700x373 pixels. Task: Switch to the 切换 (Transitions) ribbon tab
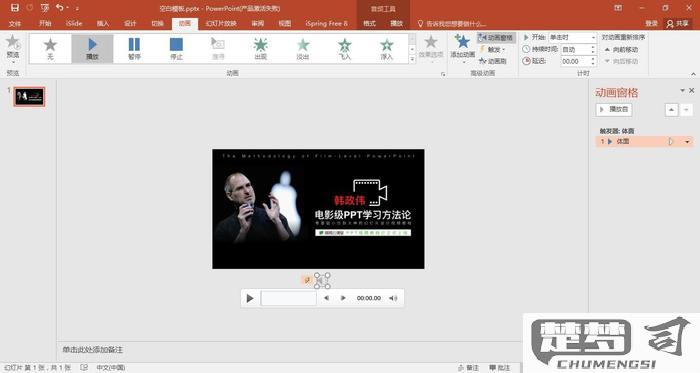tap(157, 23)
